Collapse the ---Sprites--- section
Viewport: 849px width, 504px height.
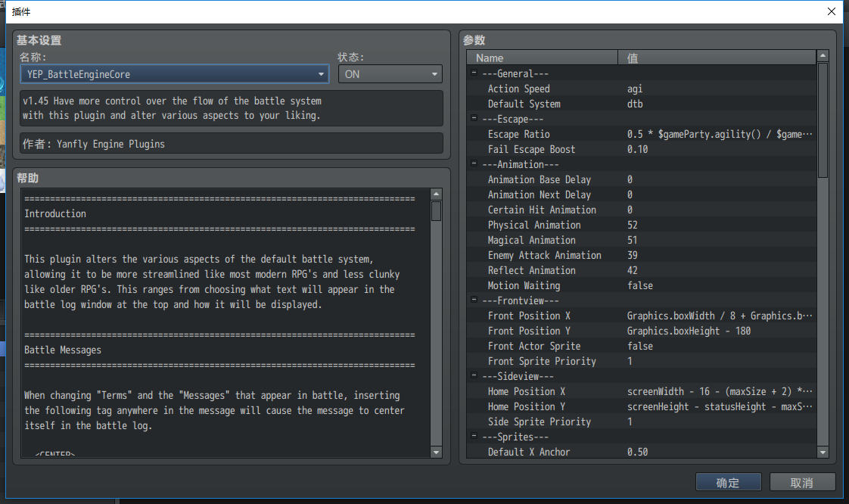(x=474, y=437)
